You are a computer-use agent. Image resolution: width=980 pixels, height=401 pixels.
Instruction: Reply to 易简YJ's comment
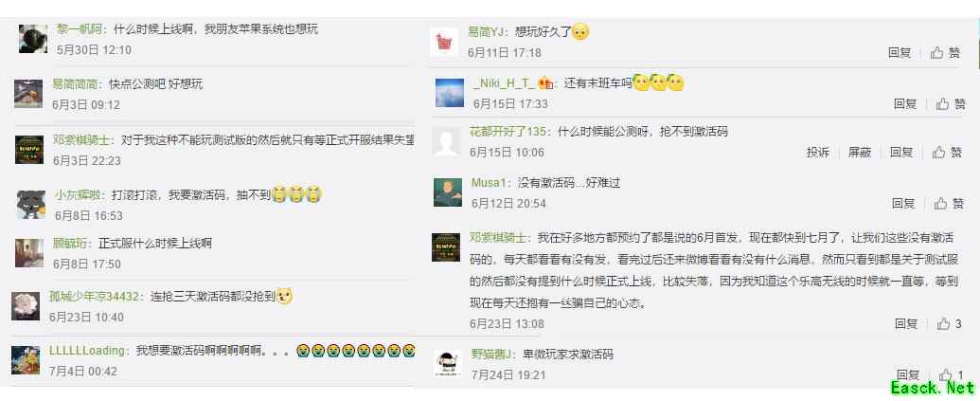pyautogui.click(x=900, y=53)
